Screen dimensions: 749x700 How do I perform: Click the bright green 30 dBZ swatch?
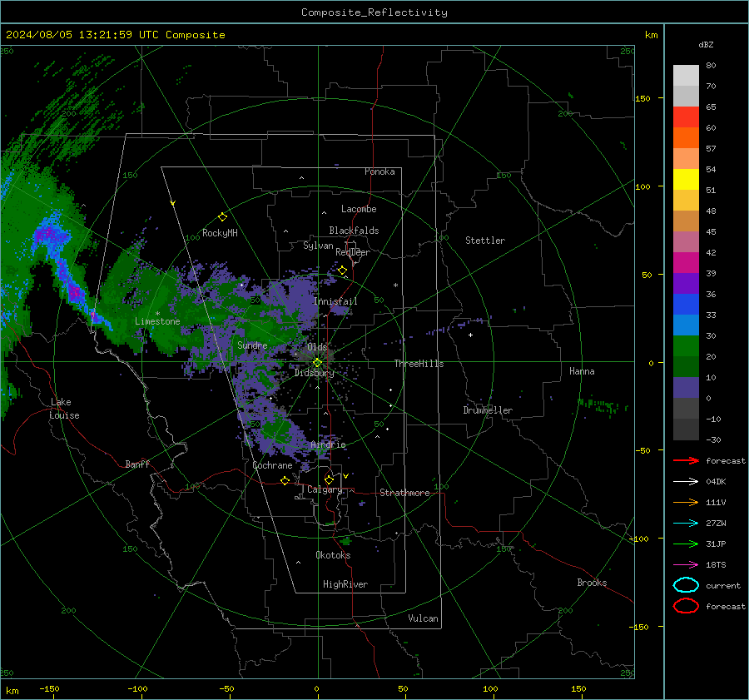[686, 346]
